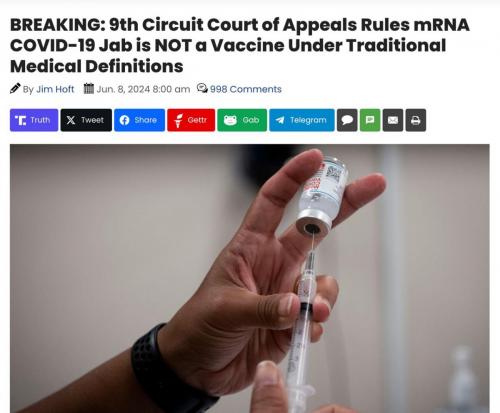Click the Gab frog icon
Image resolution: width=500 pixels, height=413 pixels.
click(x=230, y=120)
